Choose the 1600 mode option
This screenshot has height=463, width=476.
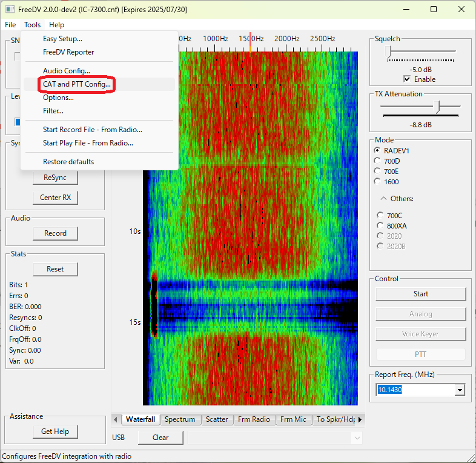(x=378, y=181)
